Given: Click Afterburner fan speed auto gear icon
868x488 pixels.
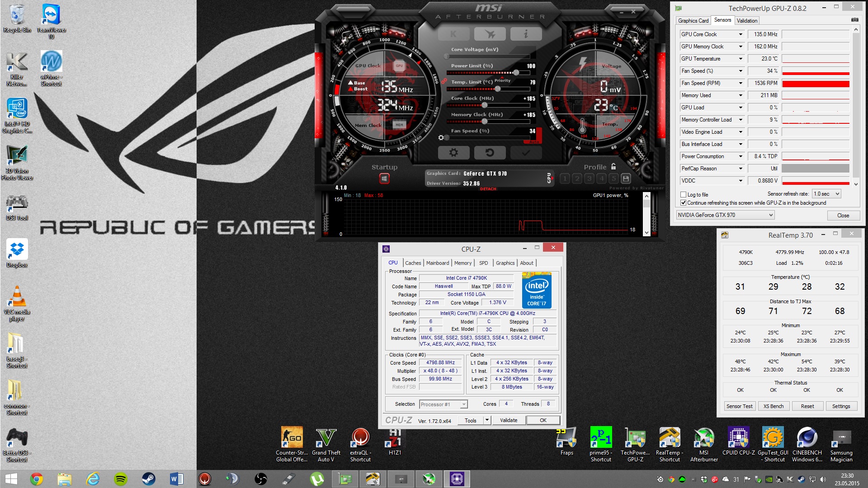Looking at the screenshot, I should click(x=441, y=138).
